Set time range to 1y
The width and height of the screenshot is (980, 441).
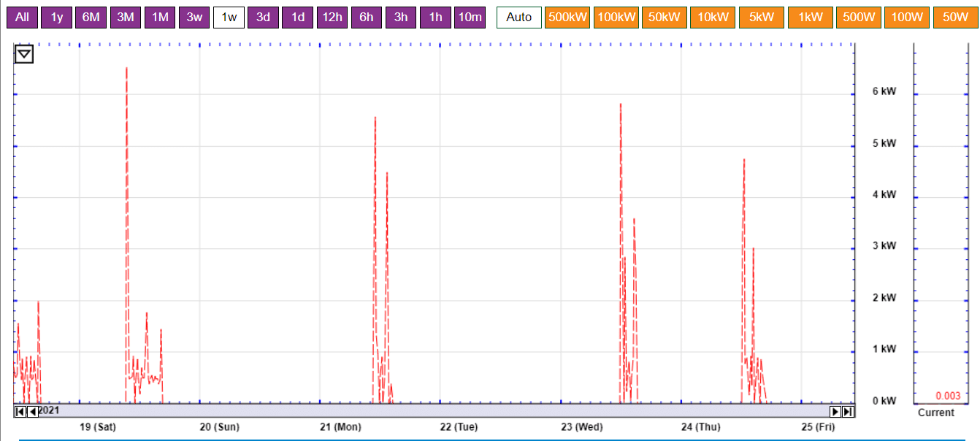pyautogui.click(x=56, y=18)
